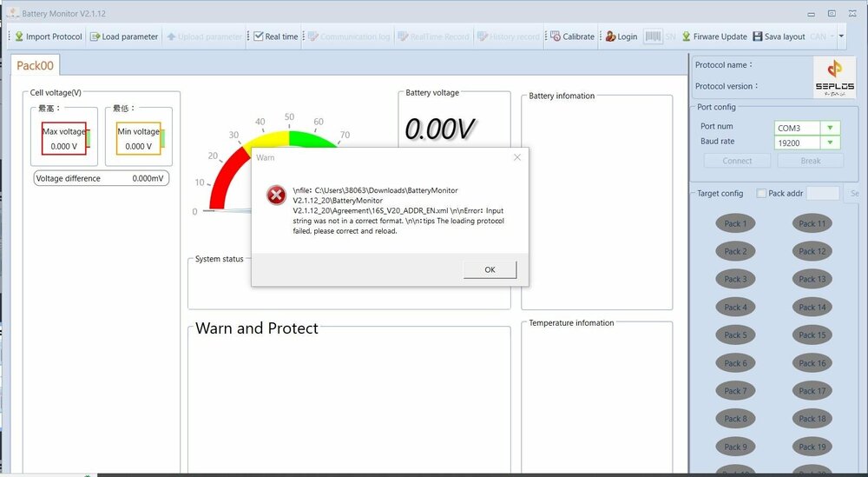
Task: Select the Pack 8 button
Action: (x=735, y=419)
